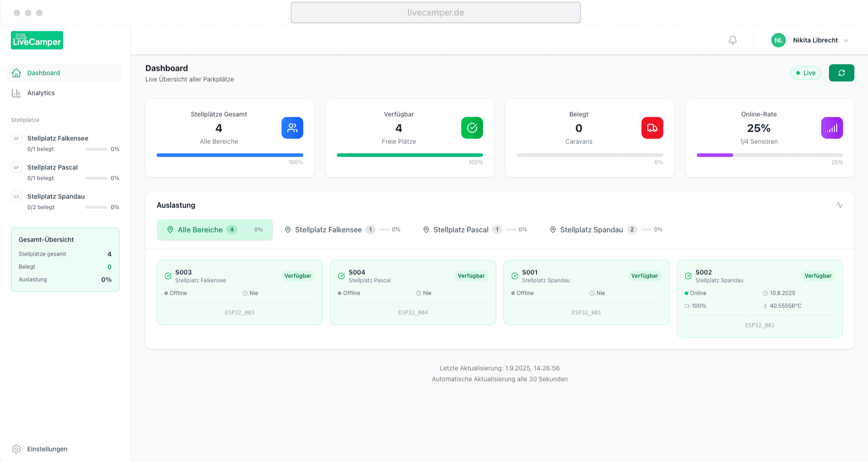Click the LiveCamper logo

pyautogui.click(x=37, y=40)
